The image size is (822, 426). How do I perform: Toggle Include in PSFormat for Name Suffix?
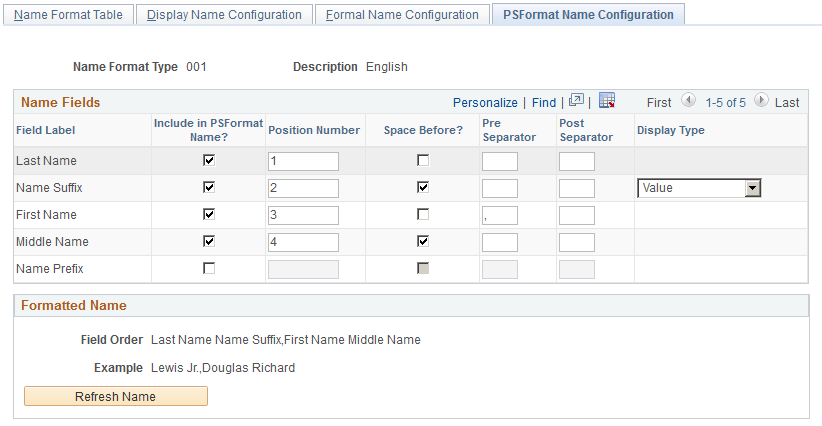click(x=209, y=187)
